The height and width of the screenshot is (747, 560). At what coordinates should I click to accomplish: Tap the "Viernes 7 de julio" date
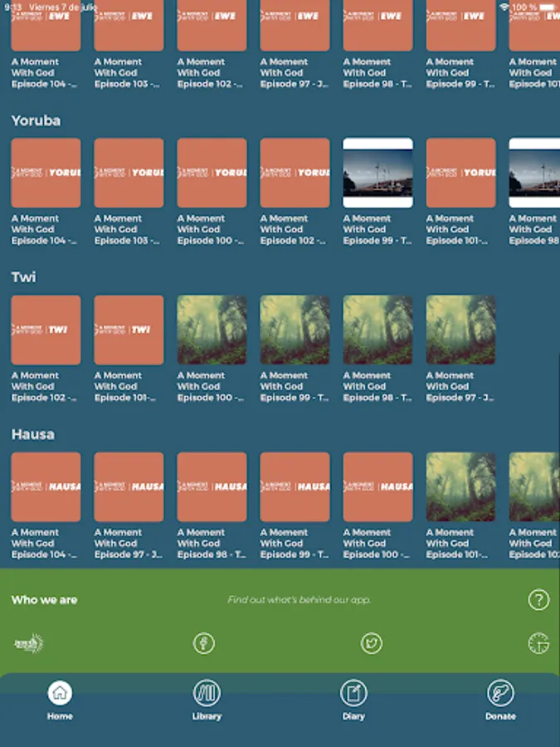click(x=63, y=7)
